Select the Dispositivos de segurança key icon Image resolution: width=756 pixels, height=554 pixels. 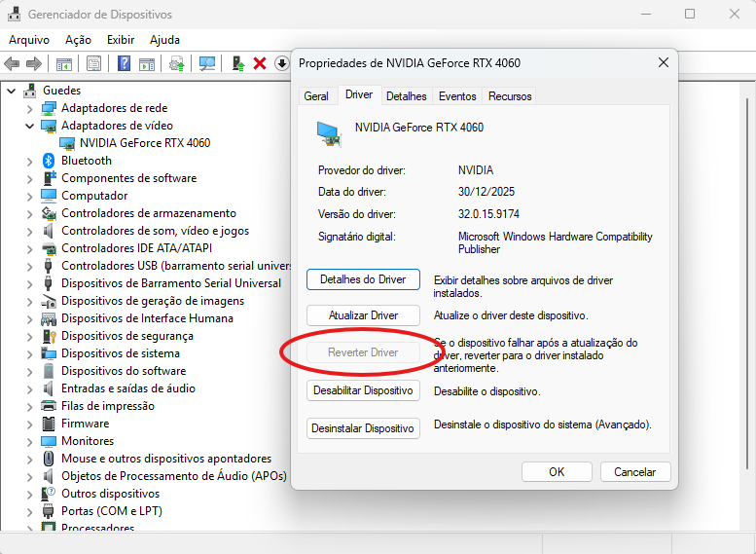[50, 336]
